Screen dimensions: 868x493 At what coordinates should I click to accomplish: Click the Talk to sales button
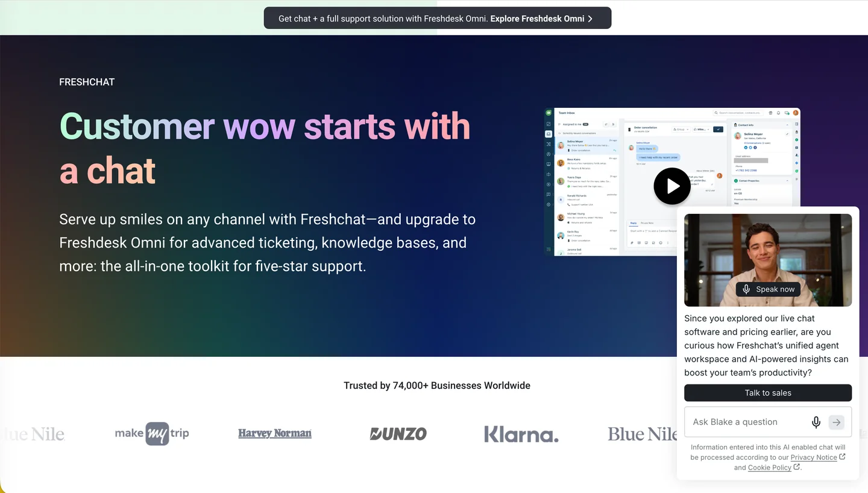pyautogui.click(x=768, y=393)
